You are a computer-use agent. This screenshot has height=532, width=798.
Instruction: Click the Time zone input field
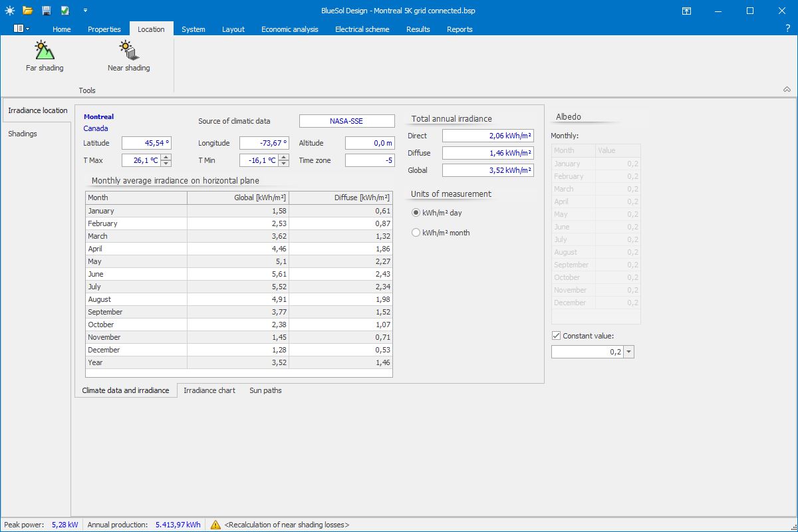[370, 160]
